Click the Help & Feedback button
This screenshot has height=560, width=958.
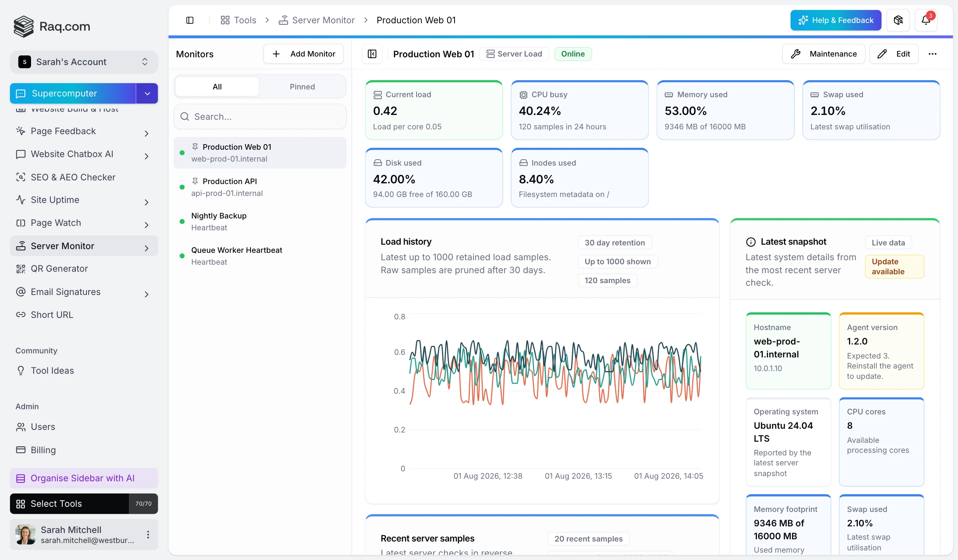(836, 20)
